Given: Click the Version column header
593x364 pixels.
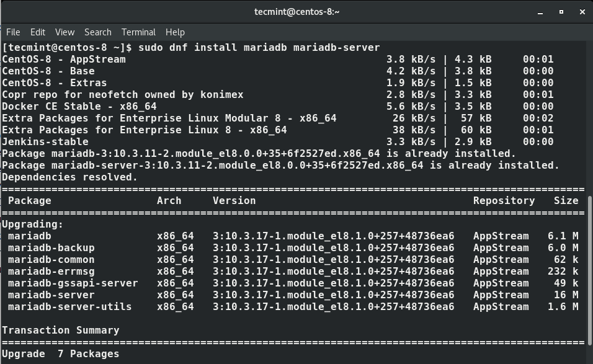Looking at the screenshot, I should pos(234,201).
